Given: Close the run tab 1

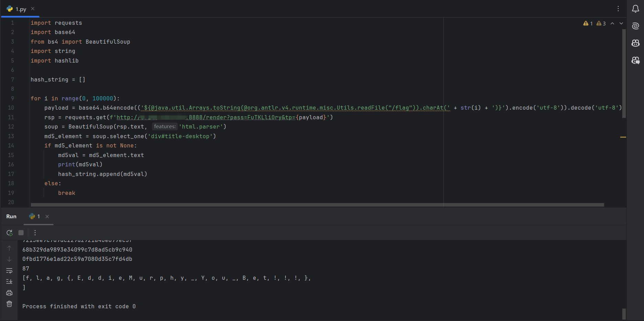Looking at the screenshot, I should (47, 217).
